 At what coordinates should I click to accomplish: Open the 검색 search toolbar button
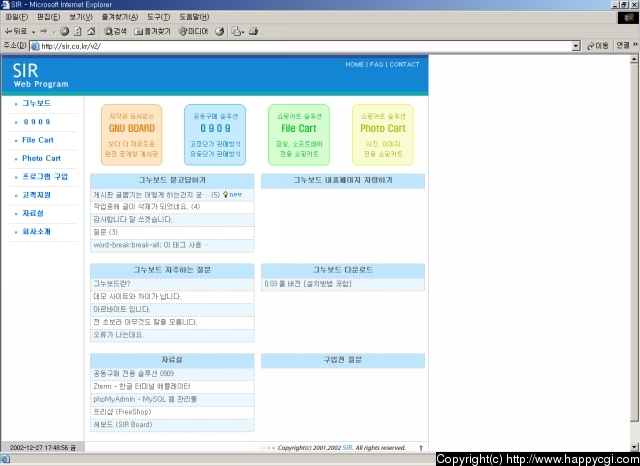coord(115,31)
